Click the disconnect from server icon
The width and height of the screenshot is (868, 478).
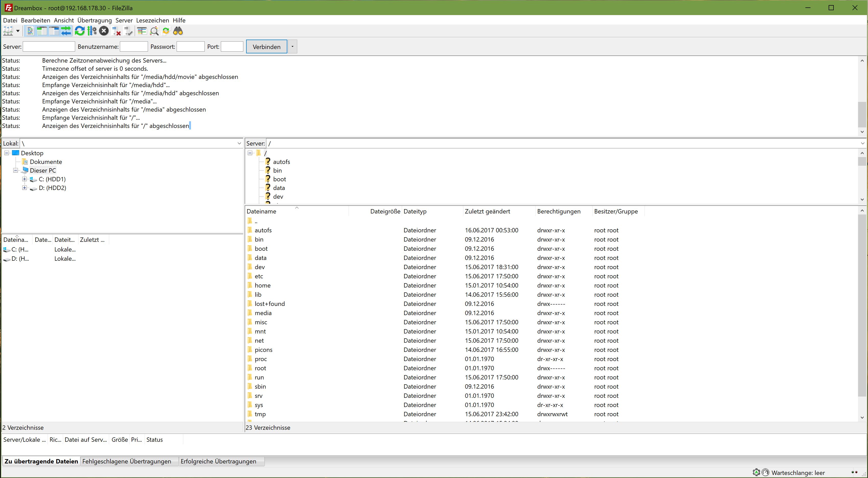coord(116,31)
